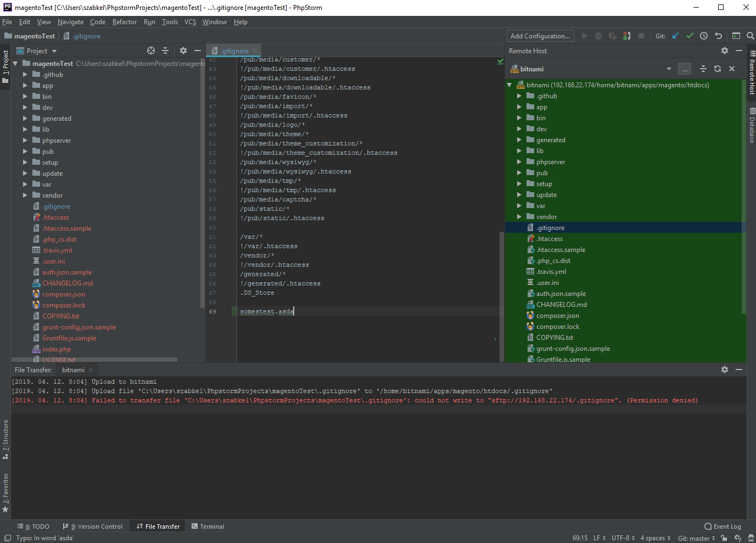756x543 pixels.
Task: Open 6: TODO tool window
Action: [x=33, y=526]
